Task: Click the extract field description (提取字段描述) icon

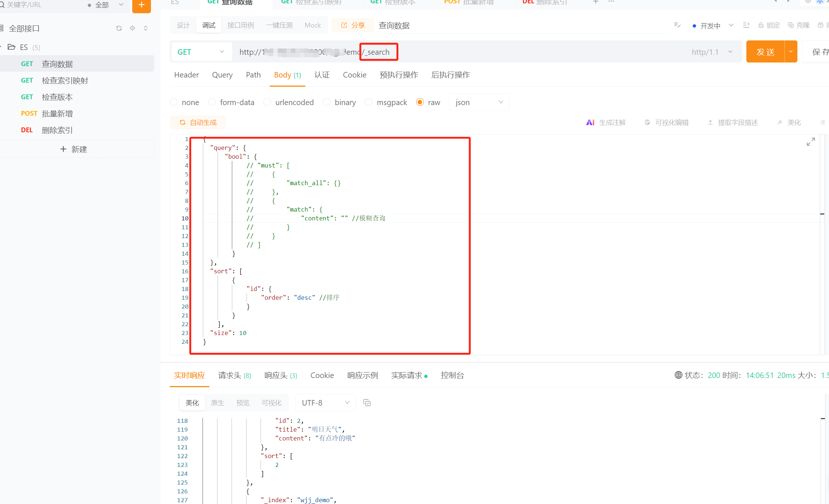Action: 710,122
